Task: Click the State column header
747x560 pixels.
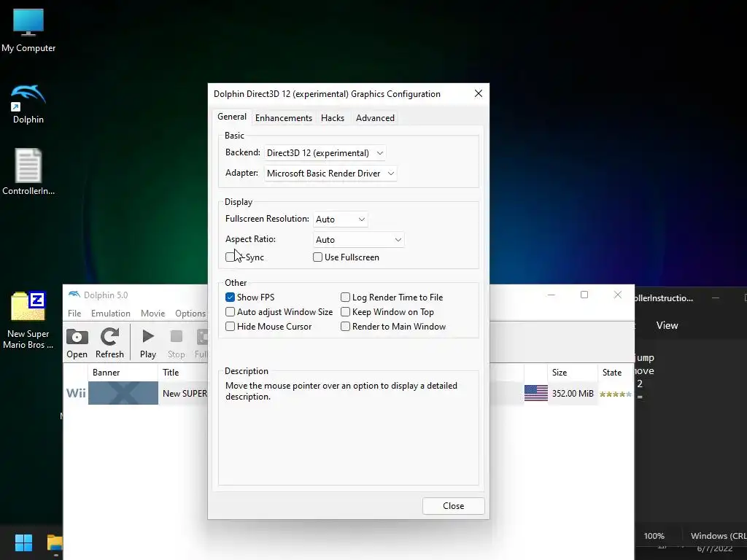Action: point(616,373)
